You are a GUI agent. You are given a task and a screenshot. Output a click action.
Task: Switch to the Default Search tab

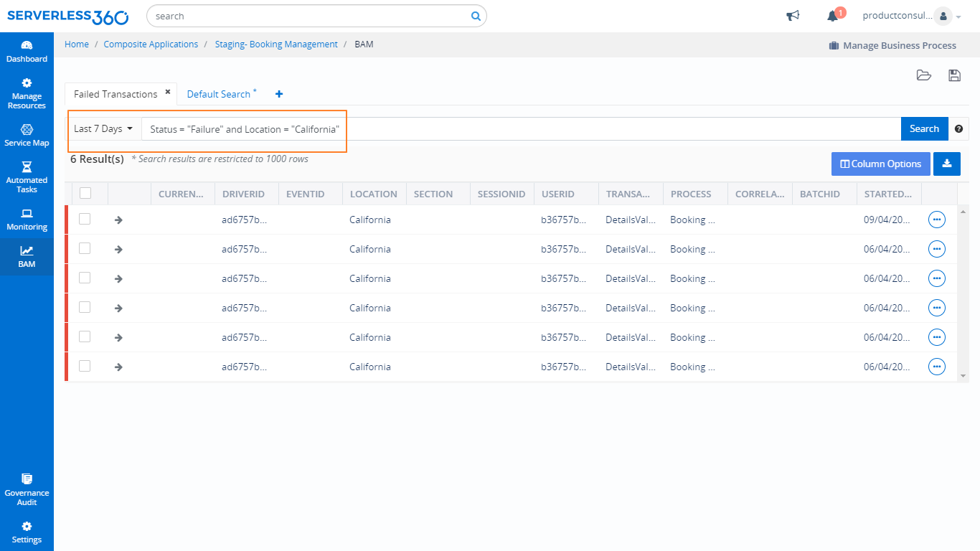point(219,94)
